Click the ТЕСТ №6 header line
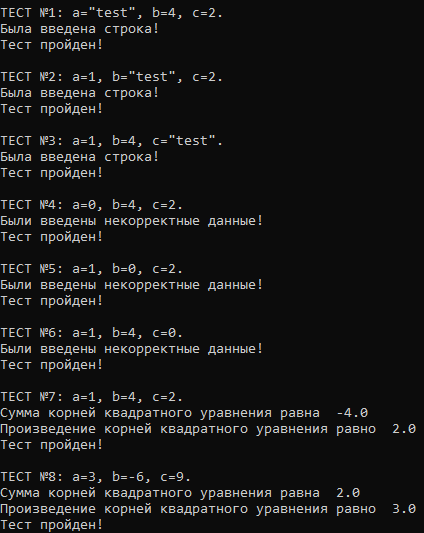The height and width of the screenshot is (533, 424). tap(91, 333)
